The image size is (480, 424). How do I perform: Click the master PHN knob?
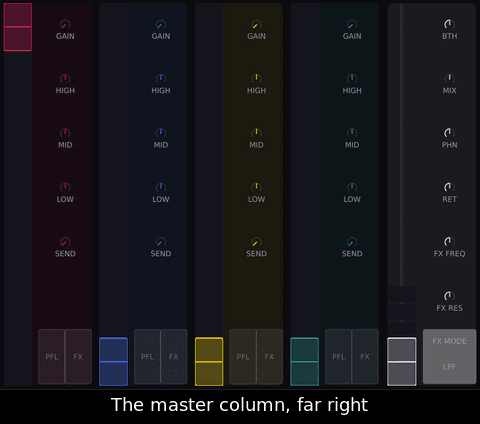pos(449,133)
